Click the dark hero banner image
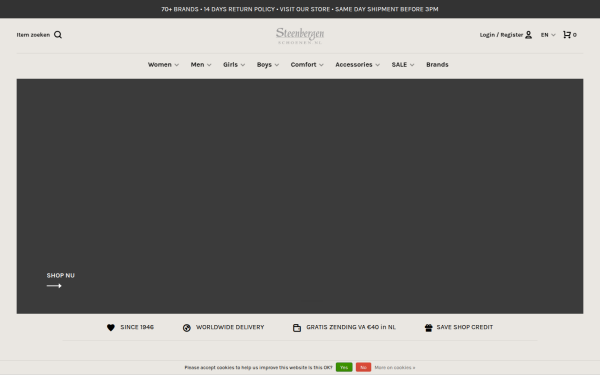 pyautogui.click(x=300, y=196)
